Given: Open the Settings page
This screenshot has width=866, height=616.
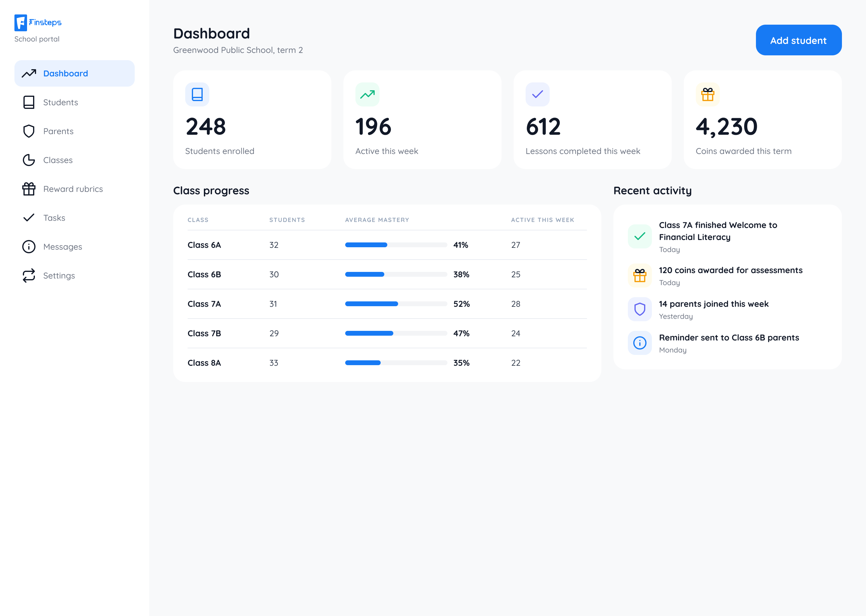Looking at the screenshot, I should [x=74, y=276].
